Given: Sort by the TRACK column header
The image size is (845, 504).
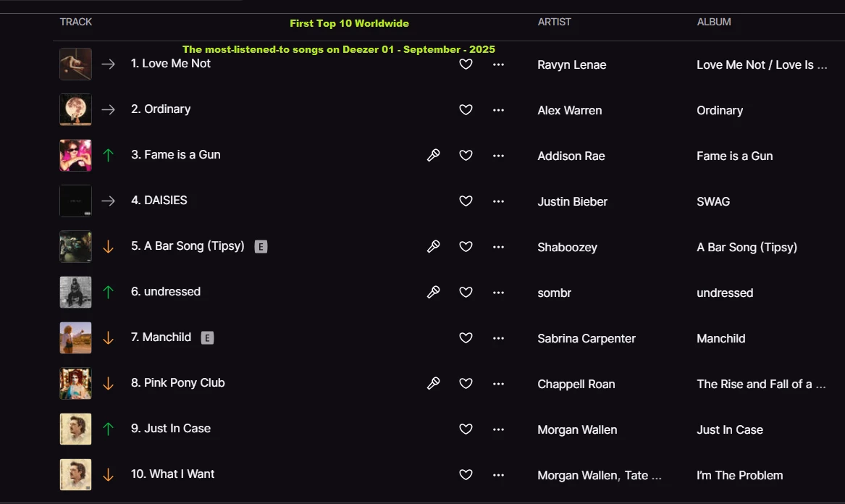Looking at the screenshot, I should point(76,22).
